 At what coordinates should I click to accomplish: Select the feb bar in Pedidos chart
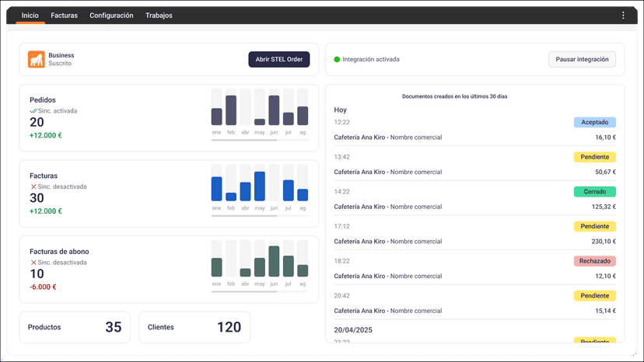(231, 110)
